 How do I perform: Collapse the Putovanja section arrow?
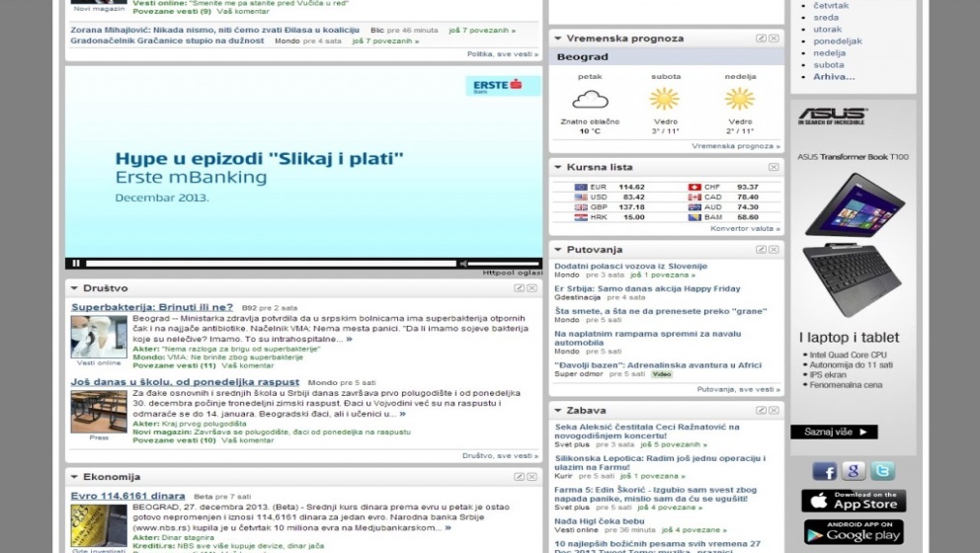(x=558, y=250)
